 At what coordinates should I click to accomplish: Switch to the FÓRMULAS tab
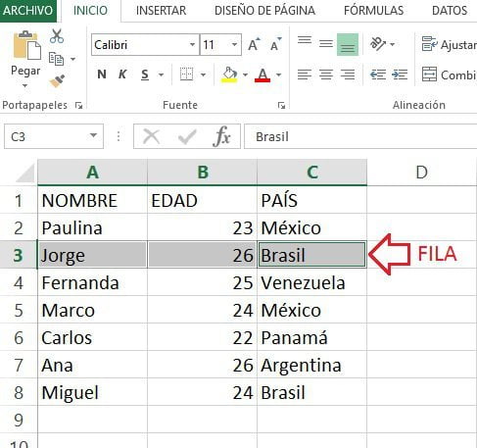coord(373,11)
